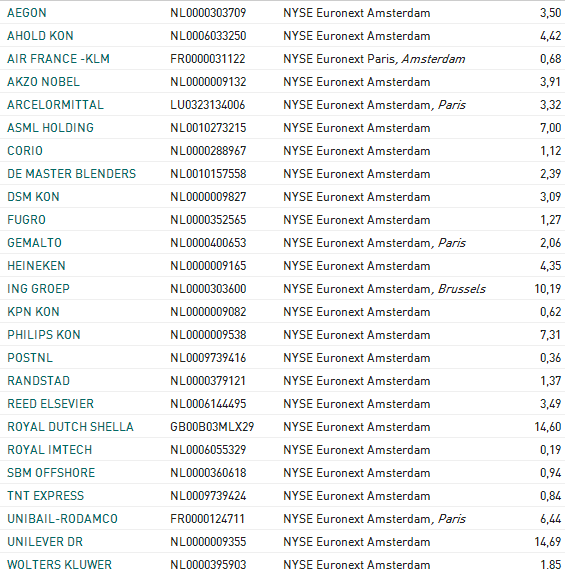Open the AHOLD KON link
This screenshot has height=569, width=565.
point(40,36)
